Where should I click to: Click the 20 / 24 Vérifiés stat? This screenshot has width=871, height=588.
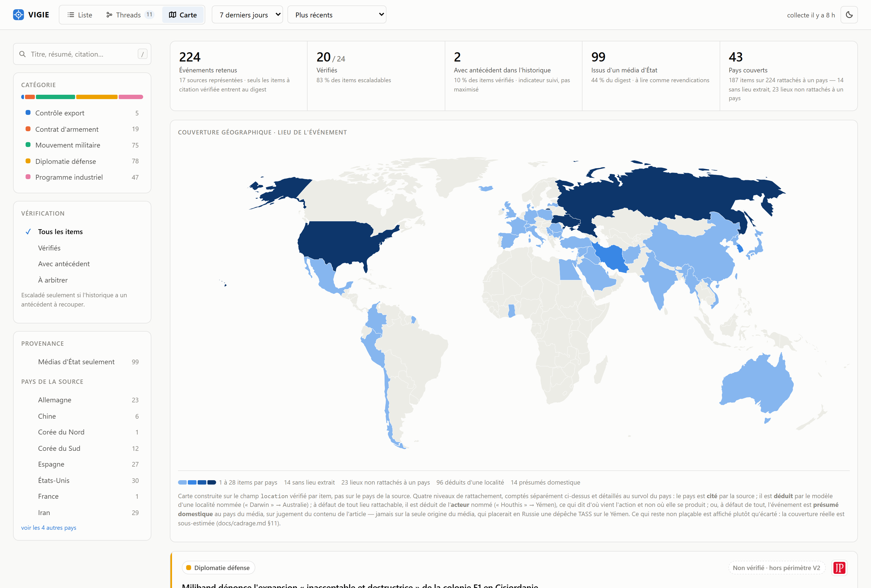click(x=376, y=76)
